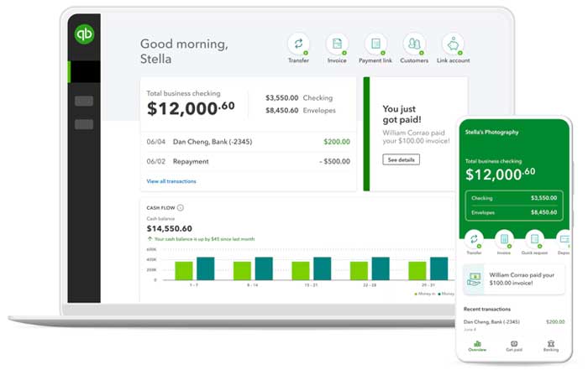This screenshot has height=370, width=588.
Task: Click the Cash Flow info icon
Action: (x=181, y=207)
